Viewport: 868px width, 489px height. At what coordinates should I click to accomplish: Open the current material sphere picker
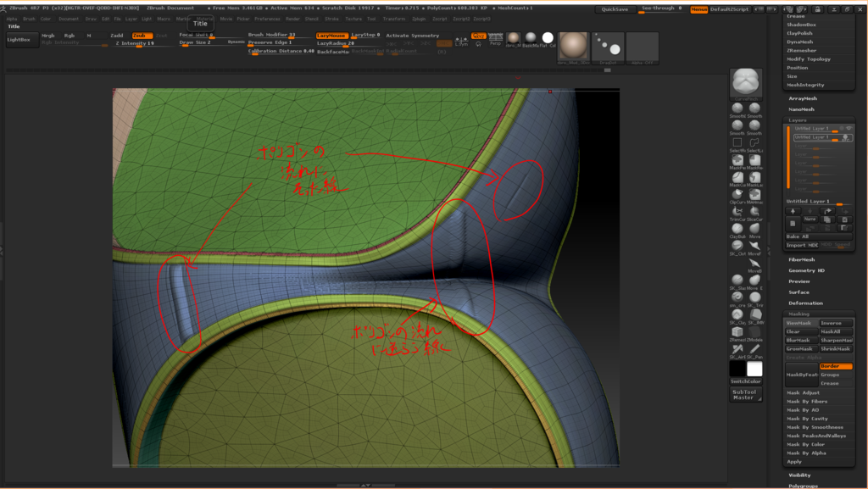pos(573,47)
